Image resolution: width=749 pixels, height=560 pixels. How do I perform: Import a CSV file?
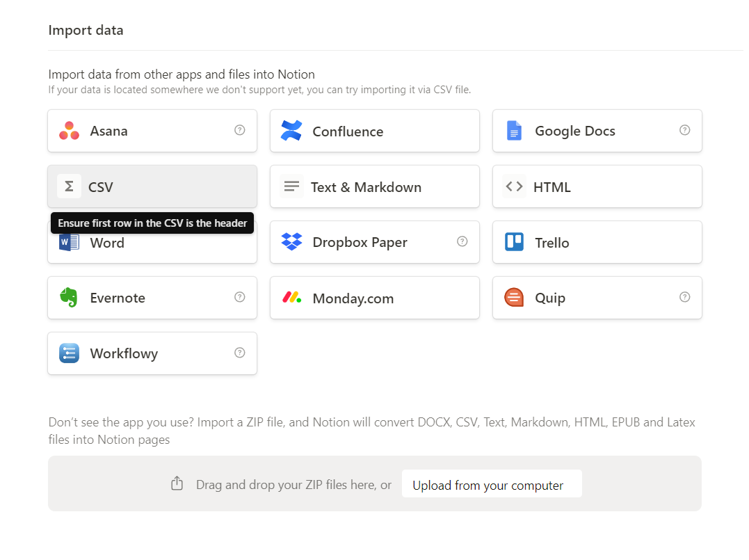tap(152, 186)
